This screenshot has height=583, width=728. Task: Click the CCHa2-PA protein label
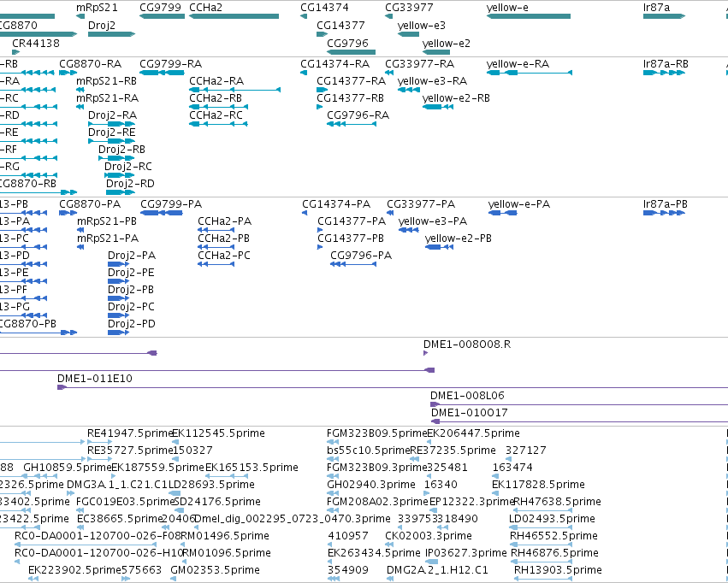click(x=225, y=221)
